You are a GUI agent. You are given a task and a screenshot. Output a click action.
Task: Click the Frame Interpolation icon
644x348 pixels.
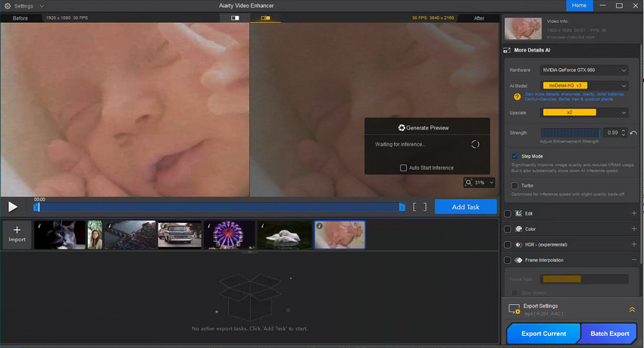pyautogui.click(x=518, y=260)
